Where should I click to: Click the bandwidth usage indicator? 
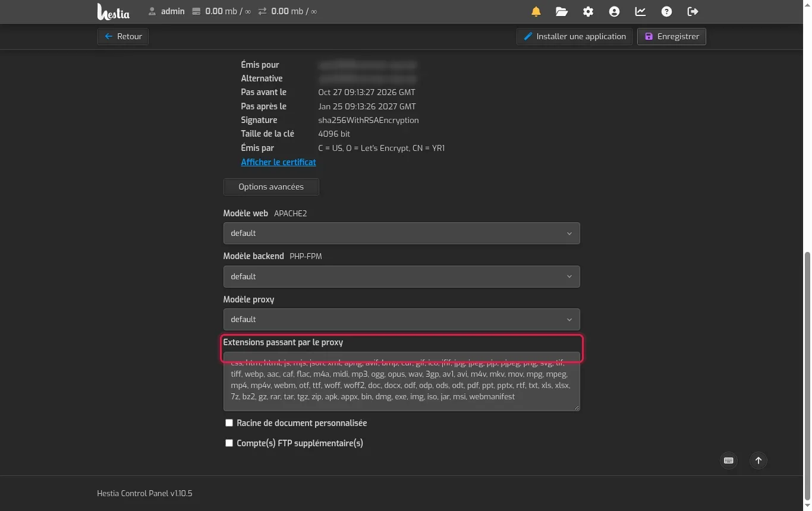288,11
